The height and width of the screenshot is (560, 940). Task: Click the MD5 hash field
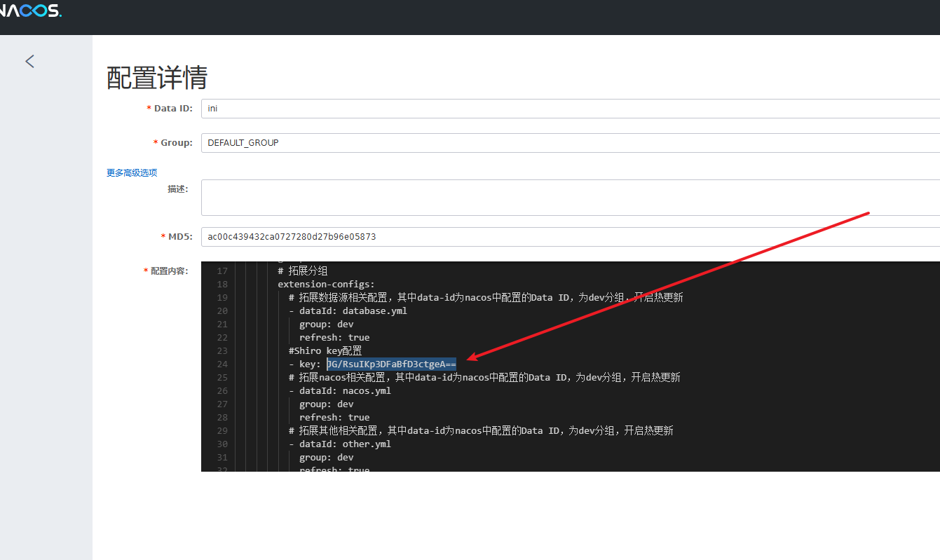pyautogui.click(x=569, y=237)
